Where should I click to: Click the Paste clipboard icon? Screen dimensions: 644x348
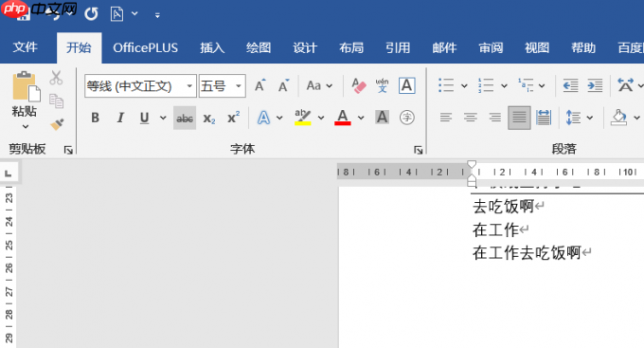[x=27, y=86]
